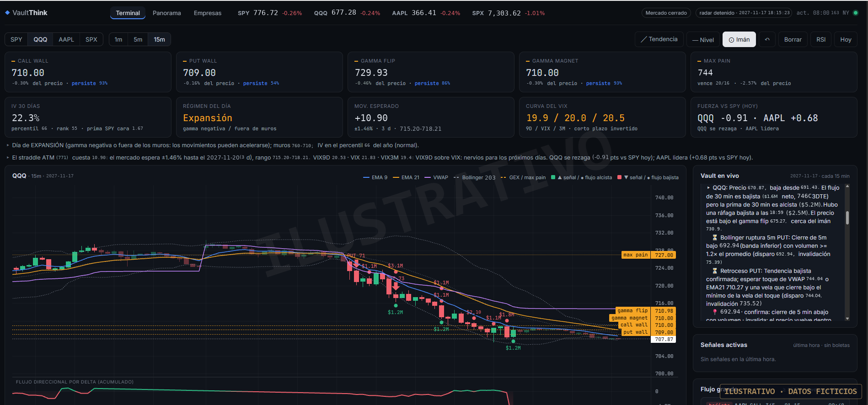
Task: Click the undo arrow in chart toolbar
Action: pos(767,40)
